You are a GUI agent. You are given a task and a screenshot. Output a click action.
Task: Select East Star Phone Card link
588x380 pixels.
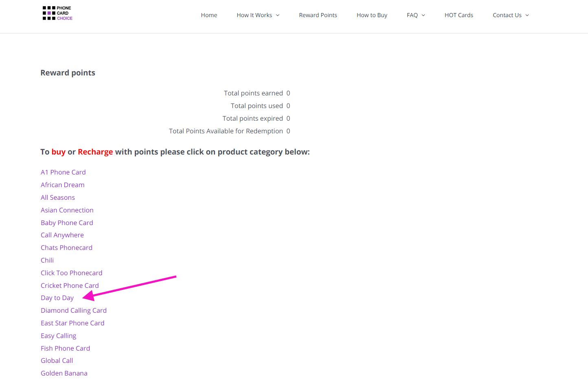[x=72, y=323]
